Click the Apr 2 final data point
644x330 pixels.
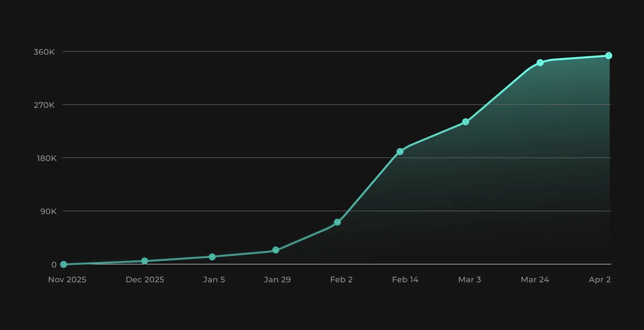pos(609,56)
